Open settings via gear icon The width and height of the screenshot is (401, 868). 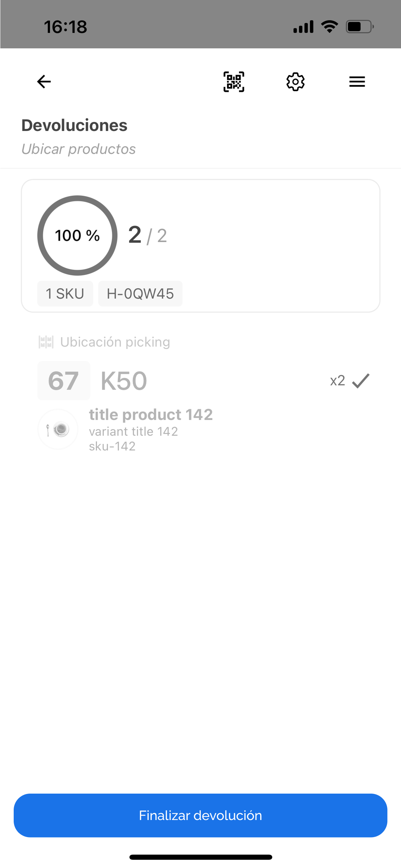click(295, 82)
